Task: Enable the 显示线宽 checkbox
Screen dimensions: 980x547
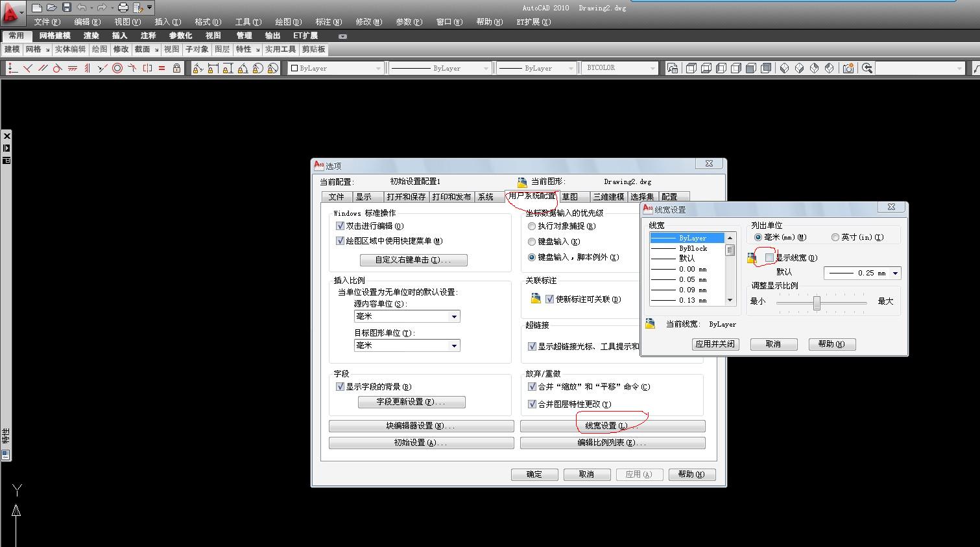Action: tap(770, 258)
